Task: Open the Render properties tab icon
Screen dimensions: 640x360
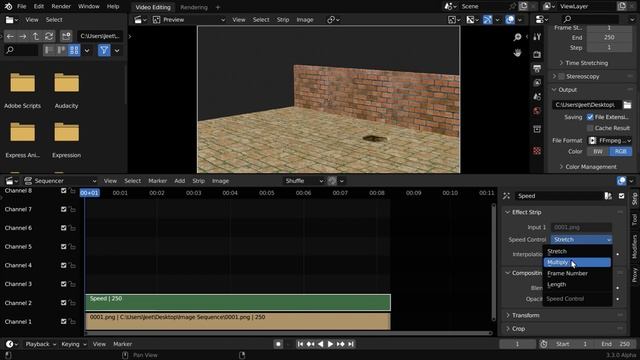Action: 537,54
